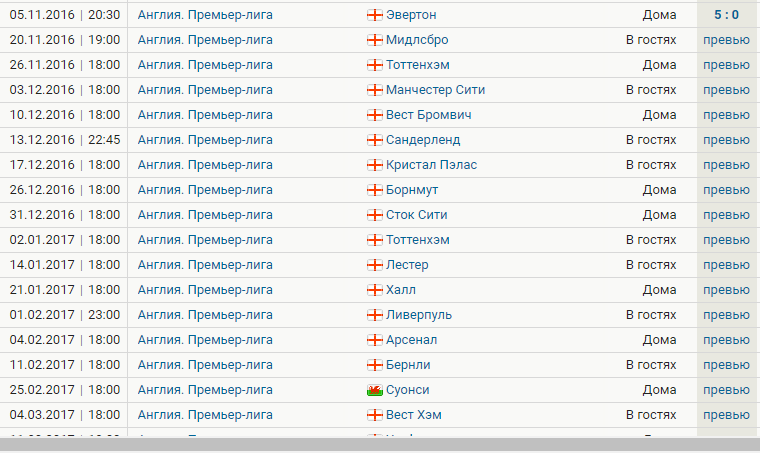Open the Вест Хэм team link
Screen dimensions: 760x453
(x=413, y=415)
